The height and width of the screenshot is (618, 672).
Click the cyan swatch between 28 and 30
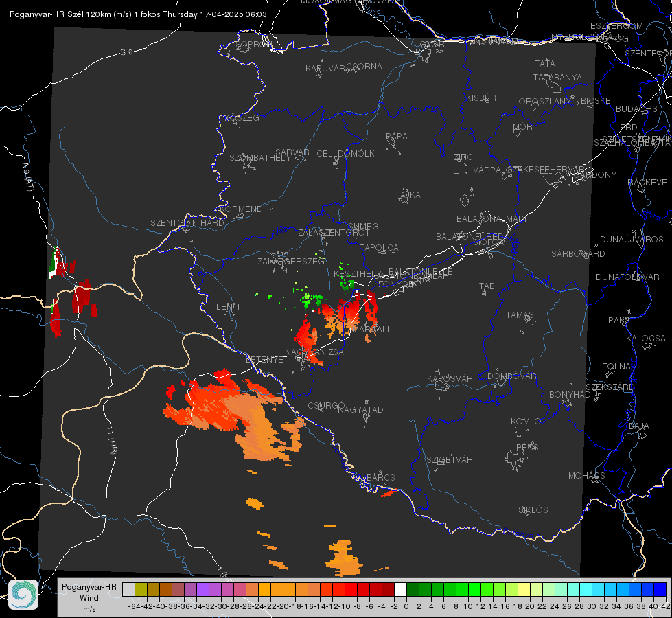(586, 589)
